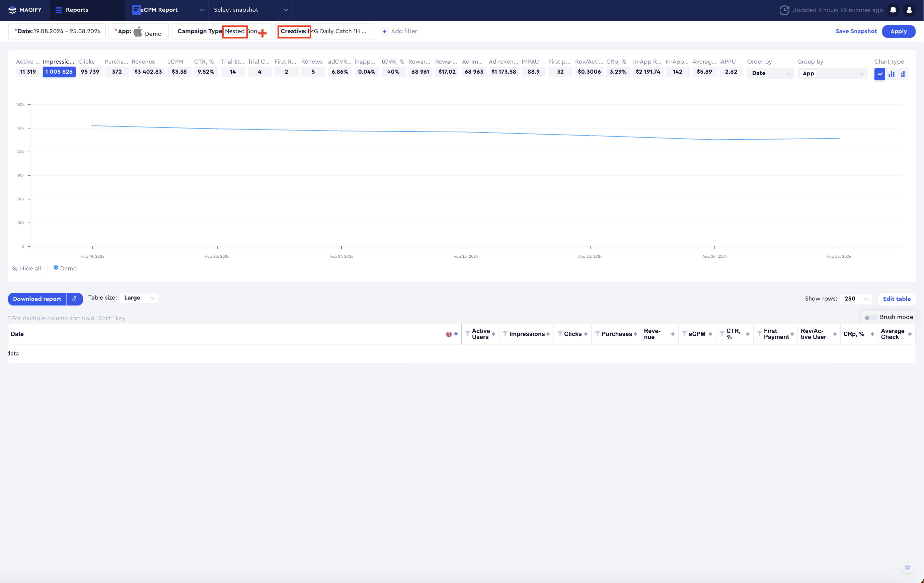Click the Date range filter field
Screen dimensions: 924x583
click(x=57, y=31)
